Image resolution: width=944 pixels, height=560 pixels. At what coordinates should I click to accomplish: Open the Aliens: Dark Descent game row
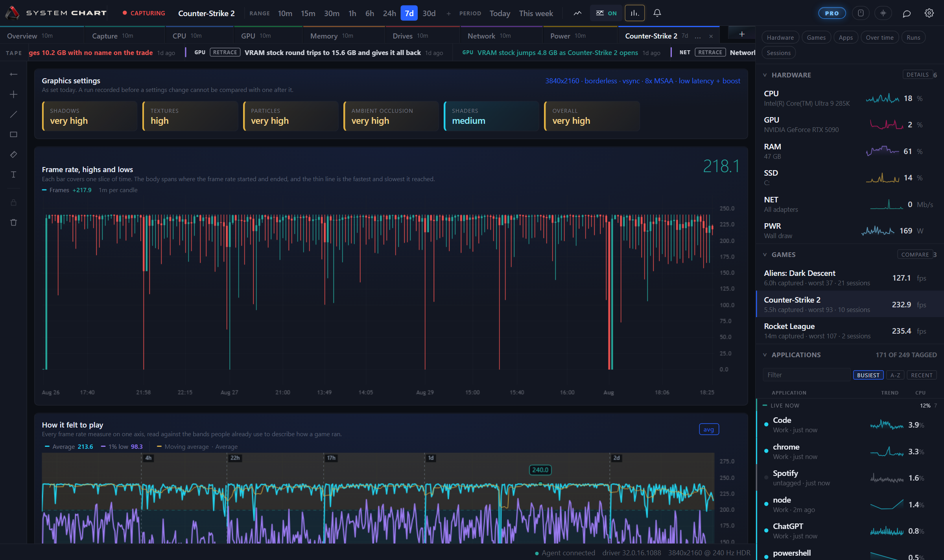pos(850,277)
